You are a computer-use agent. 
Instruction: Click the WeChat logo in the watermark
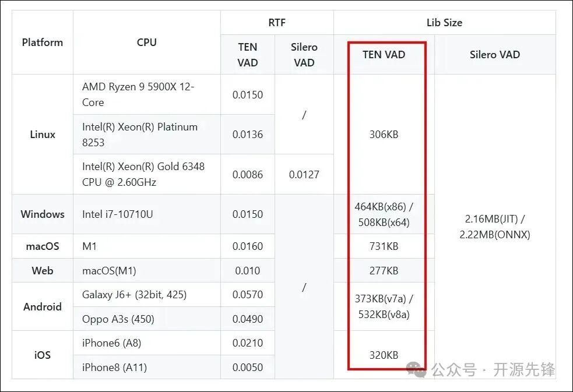click(x=416, y=368)
